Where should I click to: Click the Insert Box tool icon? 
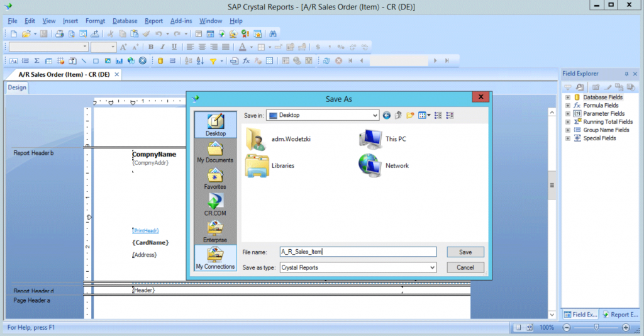click(x=96, y=61)
